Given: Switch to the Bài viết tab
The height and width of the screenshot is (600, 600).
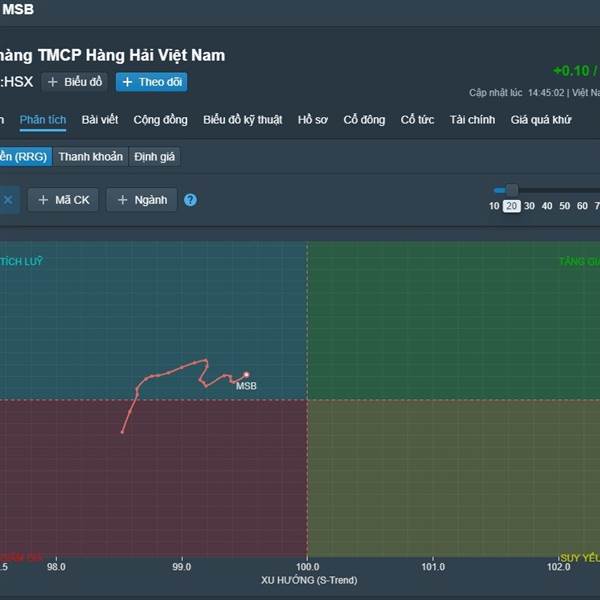Looking at the screenshot, I should click(x=99, y=120).
